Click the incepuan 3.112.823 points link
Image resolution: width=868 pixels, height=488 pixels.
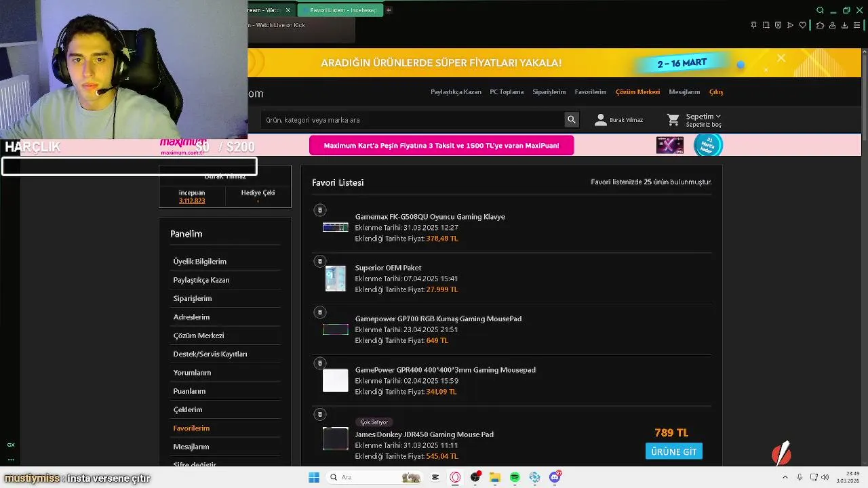[192, 201]
